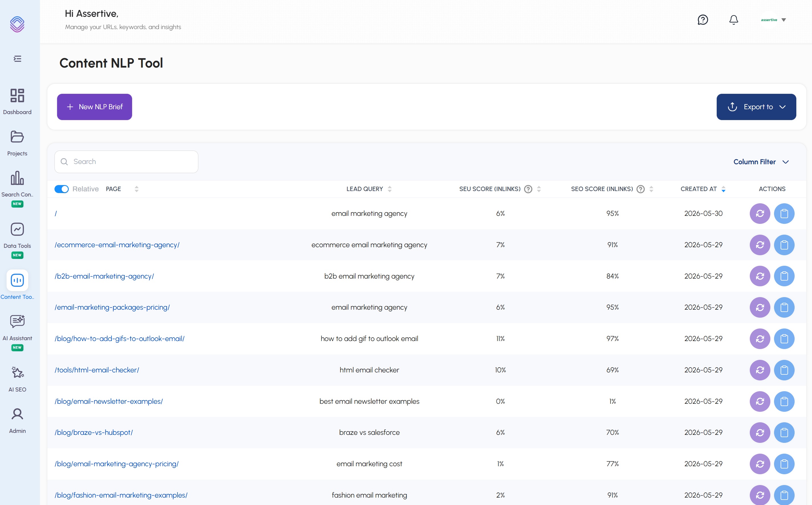
Task: Open the help chat icon
Action: (703, 20)
